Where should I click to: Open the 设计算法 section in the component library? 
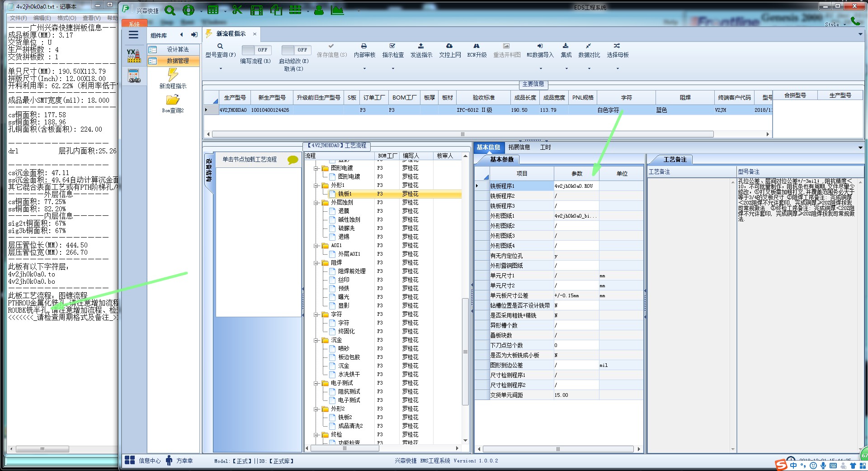[174, 49]
